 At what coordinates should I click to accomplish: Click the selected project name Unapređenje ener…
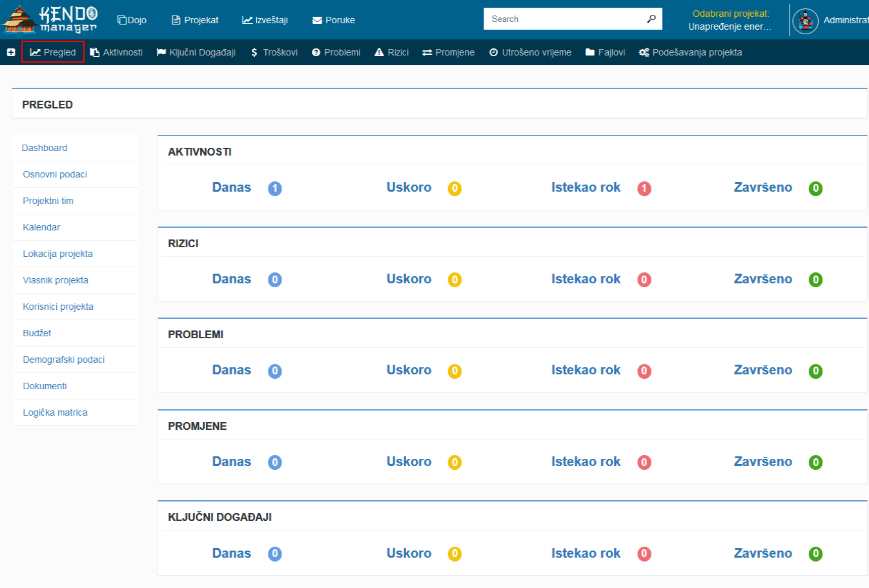(730, 26)
